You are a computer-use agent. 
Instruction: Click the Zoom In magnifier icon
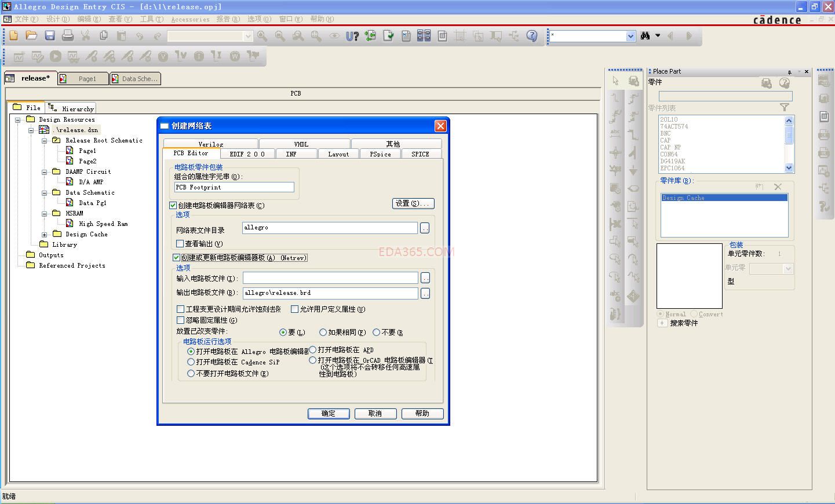(x=262, y=36)
